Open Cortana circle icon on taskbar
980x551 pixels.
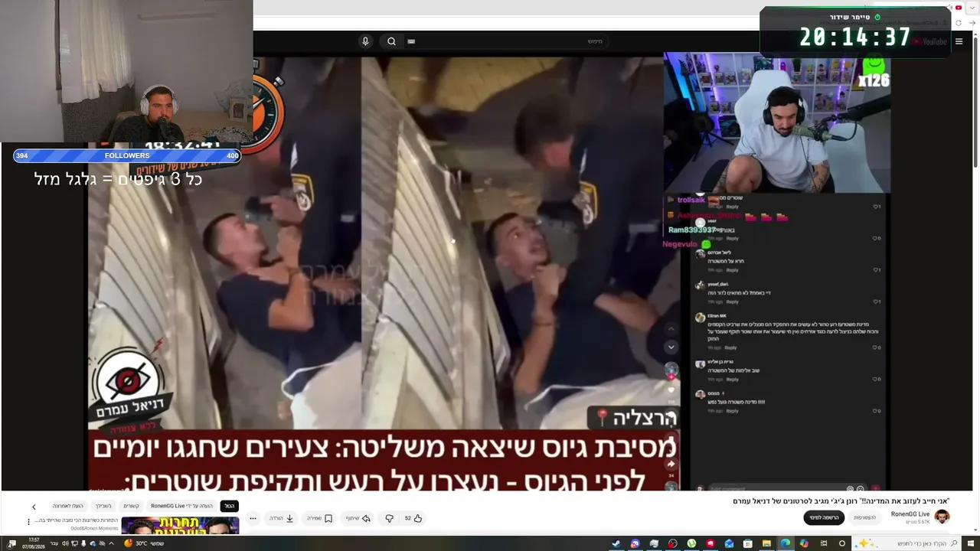pos(842,543)
